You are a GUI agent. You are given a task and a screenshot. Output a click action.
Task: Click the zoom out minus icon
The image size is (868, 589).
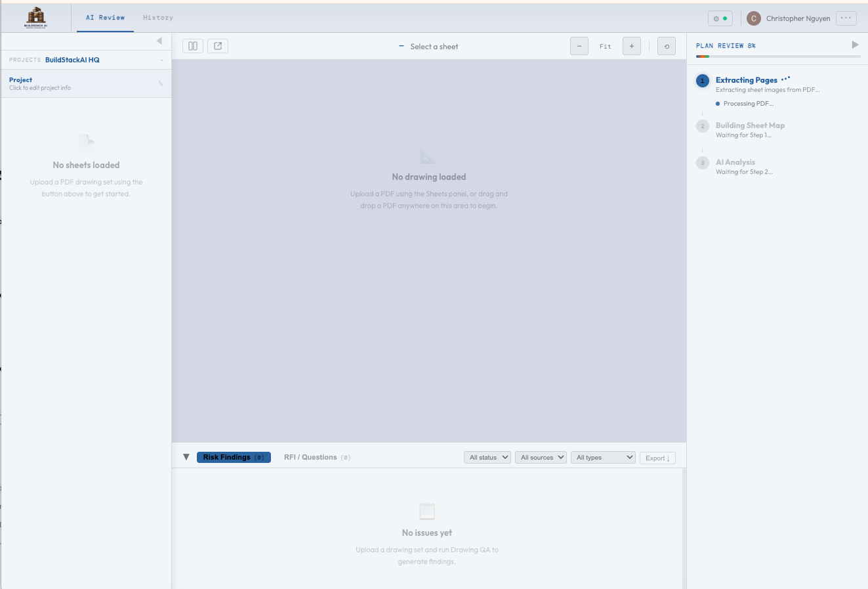[579, 45]
